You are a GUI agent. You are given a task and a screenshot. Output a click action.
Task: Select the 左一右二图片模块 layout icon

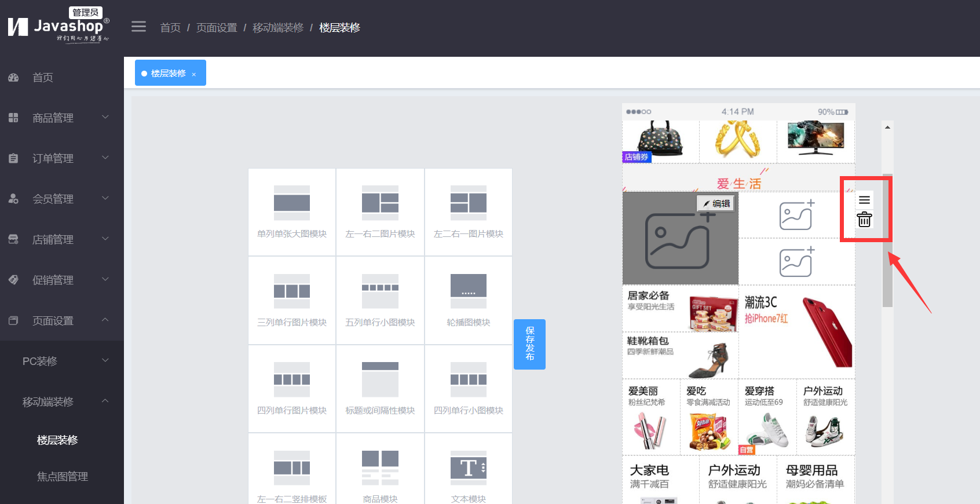click(x=380, y=203)
